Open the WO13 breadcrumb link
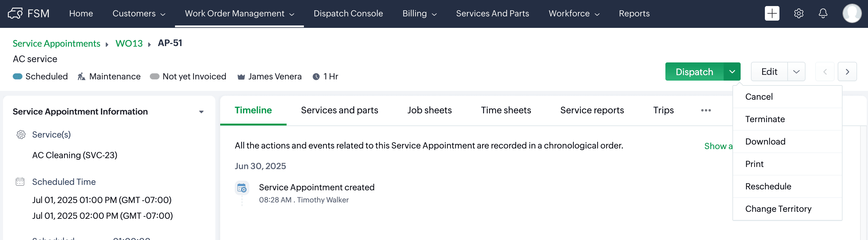This screenshot has height=240, width=868. click(x=129, y=43)
